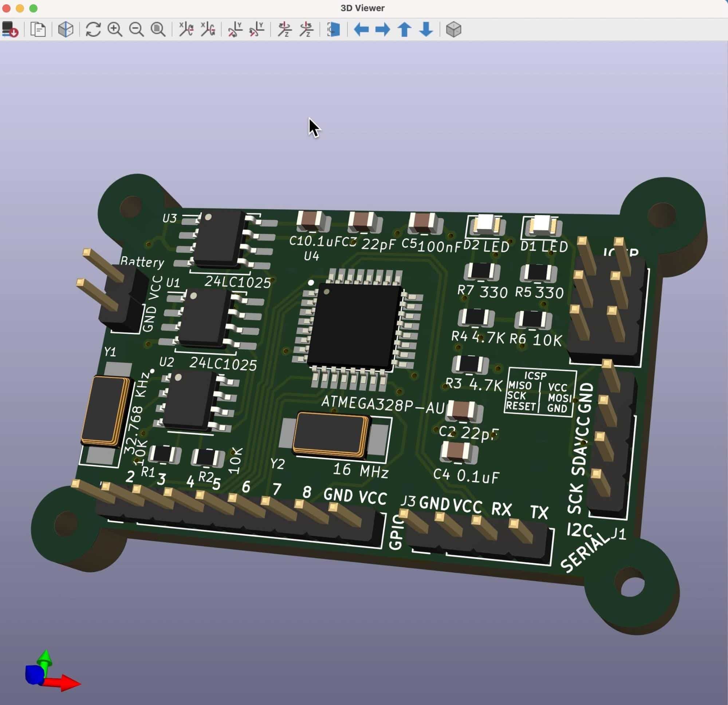This screenshot has width=728, height=705.
Task: Copy the 3D image to clipboard
Action: [38, 29]
